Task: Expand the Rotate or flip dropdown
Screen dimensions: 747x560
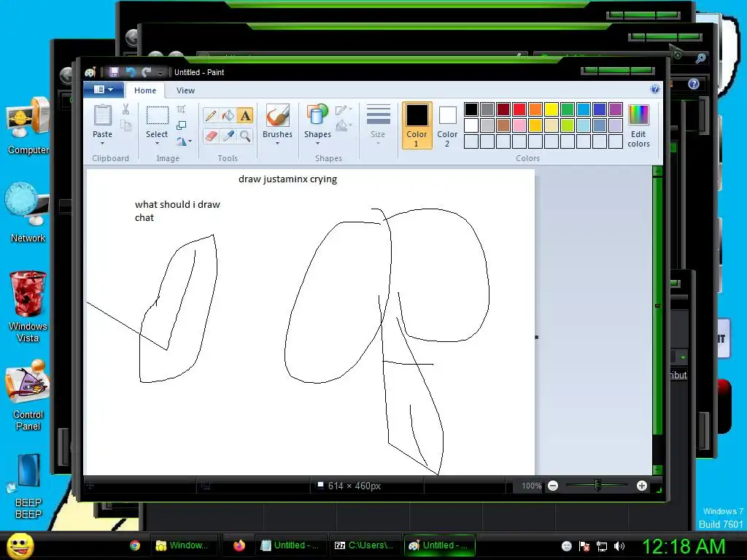Action: pos(184,141)
